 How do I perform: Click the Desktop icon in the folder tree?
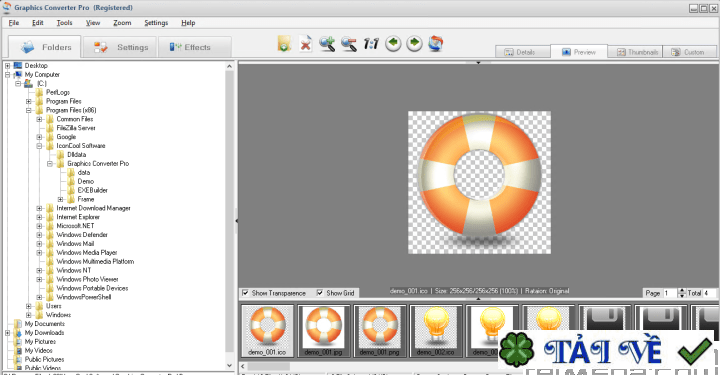click(18, 66)
